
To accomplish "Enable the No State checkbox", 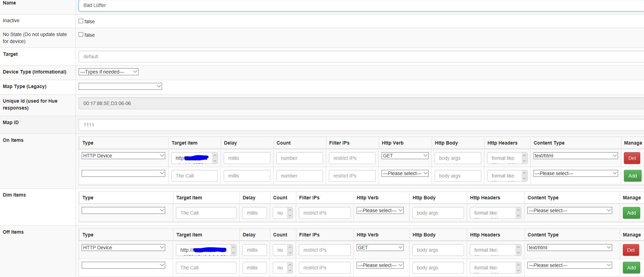I will 81,35.
